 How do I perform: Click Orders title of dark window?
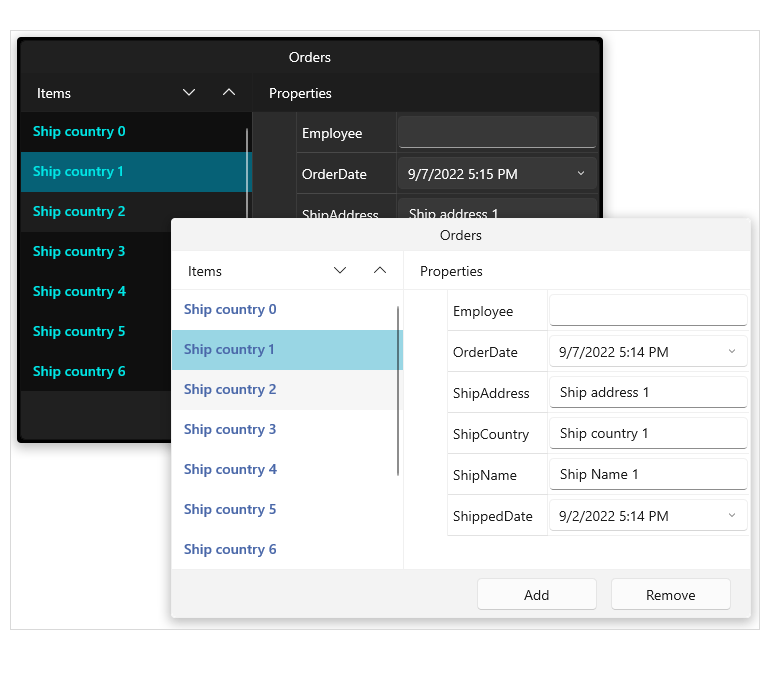309,57
